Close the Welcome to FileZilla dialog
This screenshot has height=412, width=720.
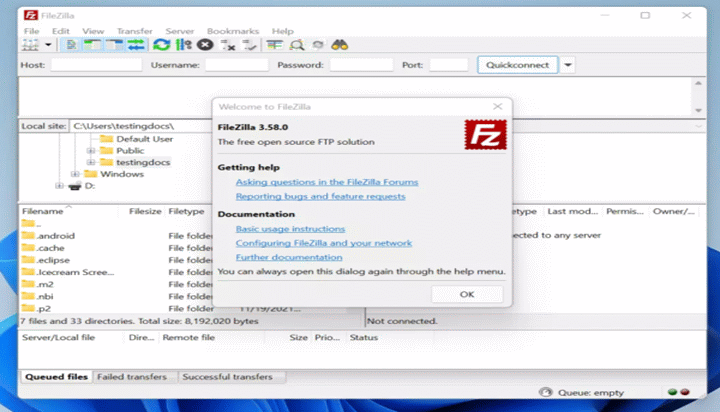497,107
